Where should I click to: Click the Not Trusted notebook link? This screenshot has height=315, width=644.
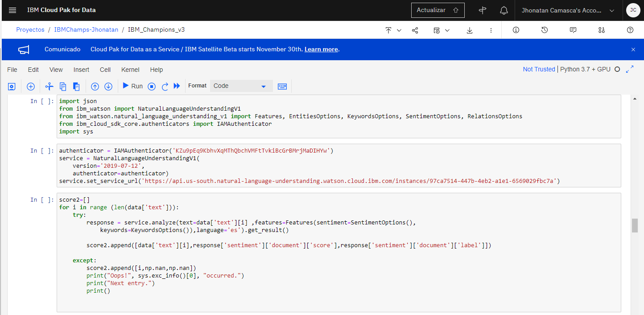(539, 69)
